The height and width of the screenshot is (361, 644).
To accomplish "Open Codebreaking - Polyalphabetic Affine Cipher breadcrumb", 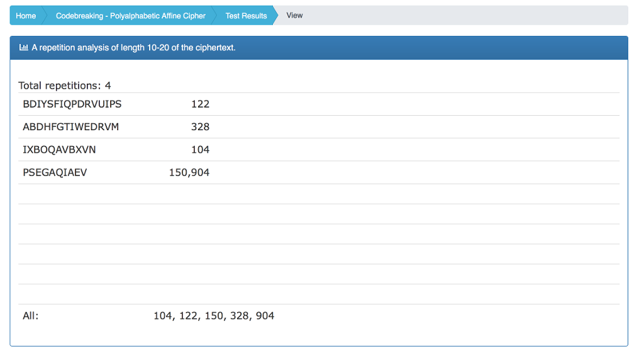I will coord(130,16).
